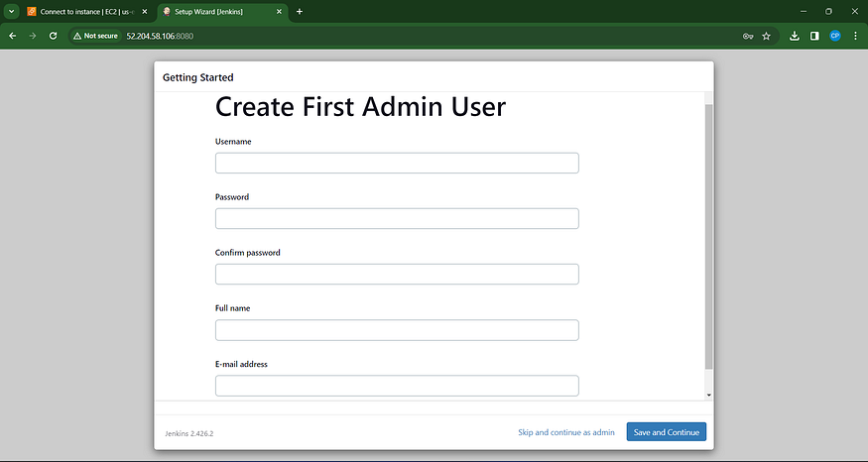Click the browser back arrow

(12, 36)
